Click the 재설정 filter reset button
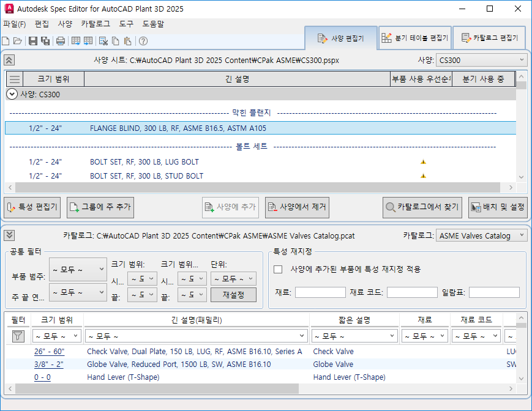This screenshot has height=411, width=532. coord(233,295)
